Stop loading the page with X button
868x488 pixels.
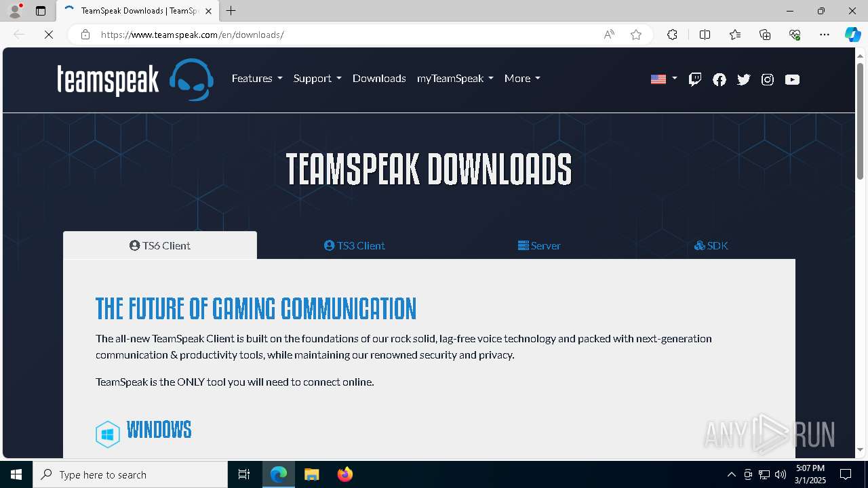(49, 35)
